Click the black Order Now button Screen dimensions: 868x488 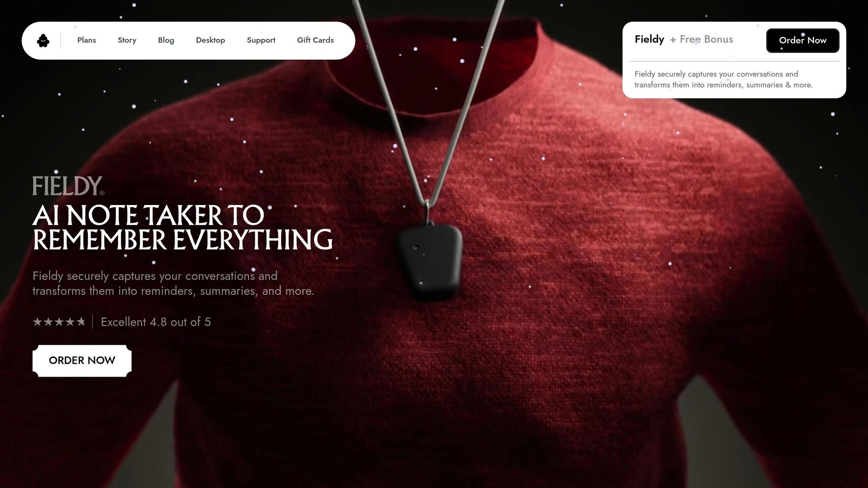coord(802,41)
